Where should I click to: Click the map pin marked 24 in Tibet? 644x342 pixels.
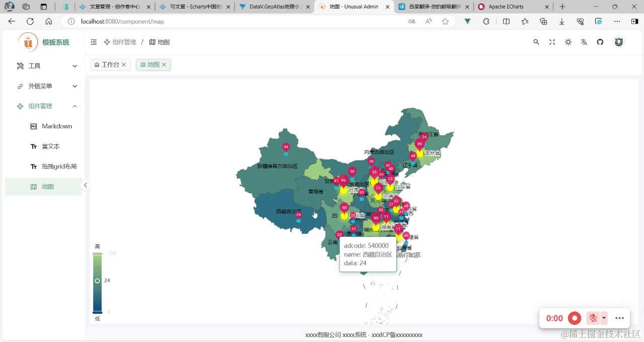tap(298, 215)
